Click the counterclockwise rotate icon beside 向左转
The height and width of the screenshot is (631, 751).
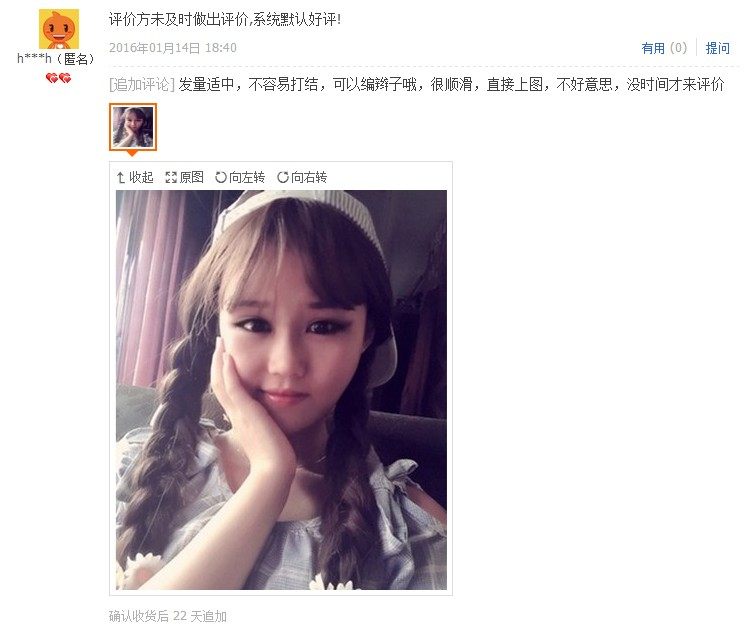(221, 178)
